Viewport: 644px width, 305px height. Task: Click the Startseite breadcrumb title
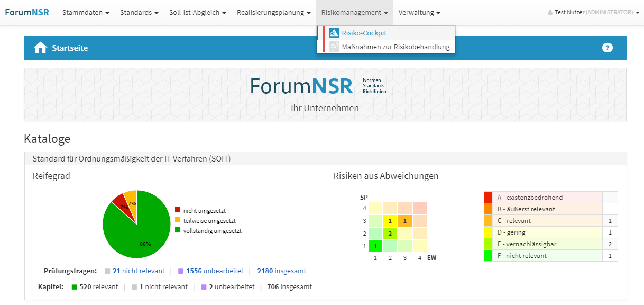tap(70, 48)
